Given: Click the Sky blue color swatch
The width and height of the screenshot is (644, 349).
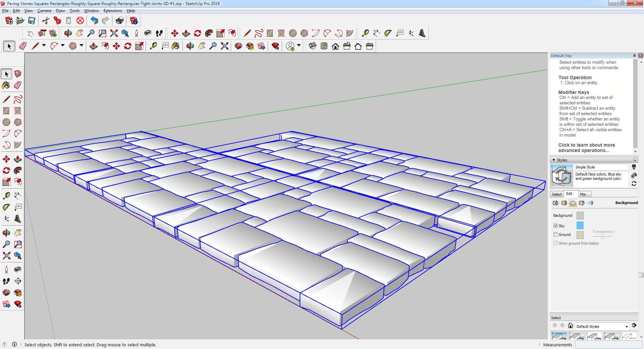Looking at the screenshot, I should coord(580,226).
